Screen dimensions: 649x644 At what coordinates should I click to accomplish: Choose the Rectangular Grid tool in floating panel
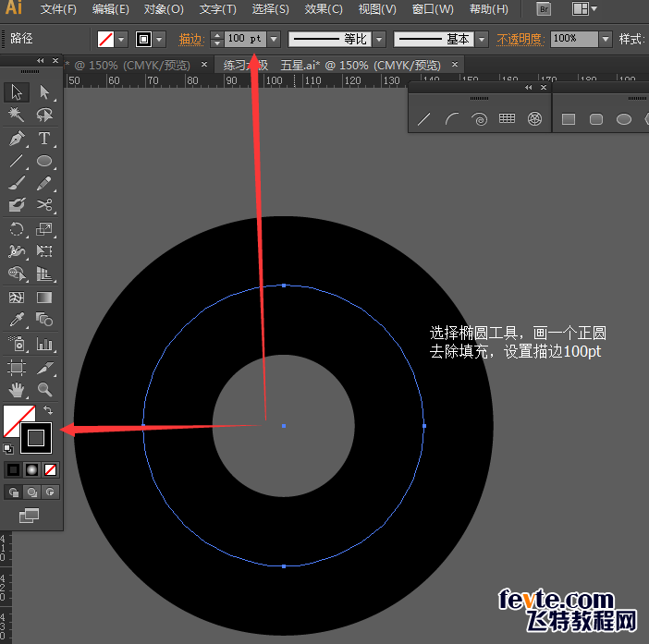pyautogui.click(x=507, y=119)
